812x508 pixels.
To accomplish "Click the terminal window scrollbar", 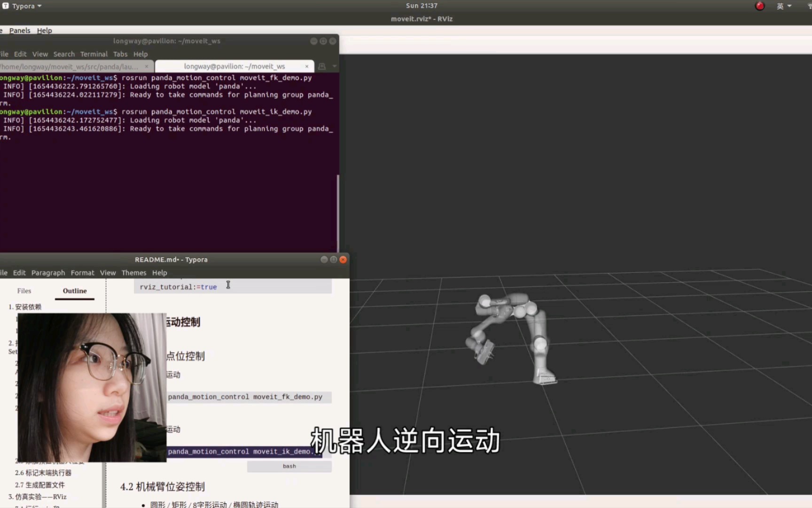I will tap(337, 213).
